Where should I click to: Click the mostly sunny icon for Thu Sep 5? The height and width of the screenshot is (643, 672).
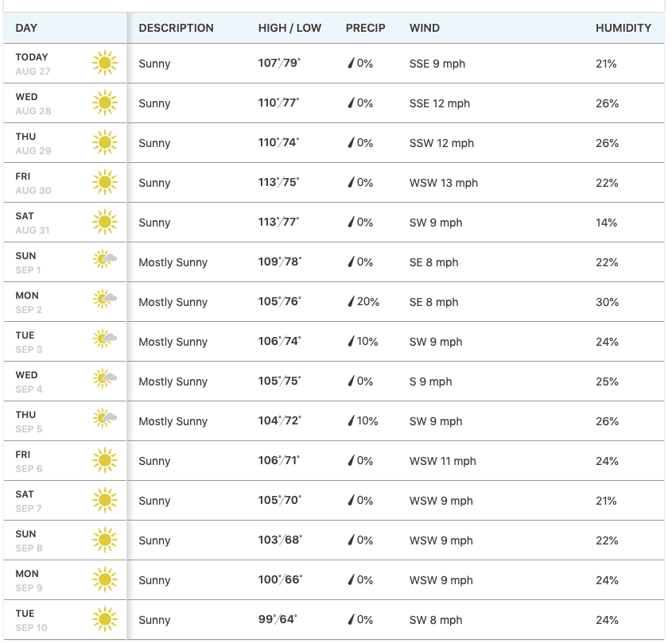coord(104,418)
